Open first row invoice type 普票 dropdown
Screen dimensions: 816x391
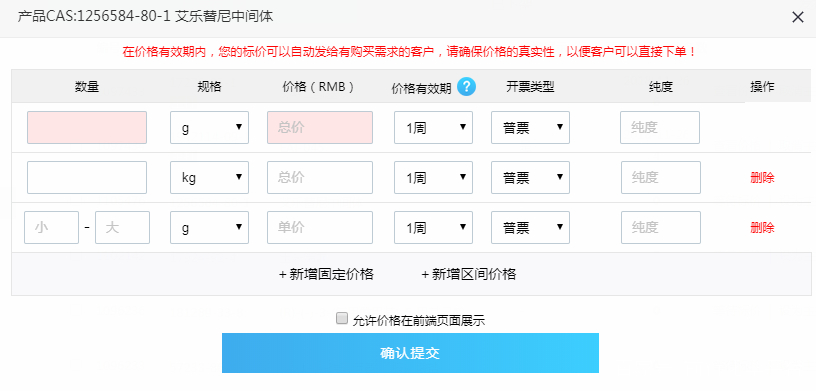pos(530,128)
